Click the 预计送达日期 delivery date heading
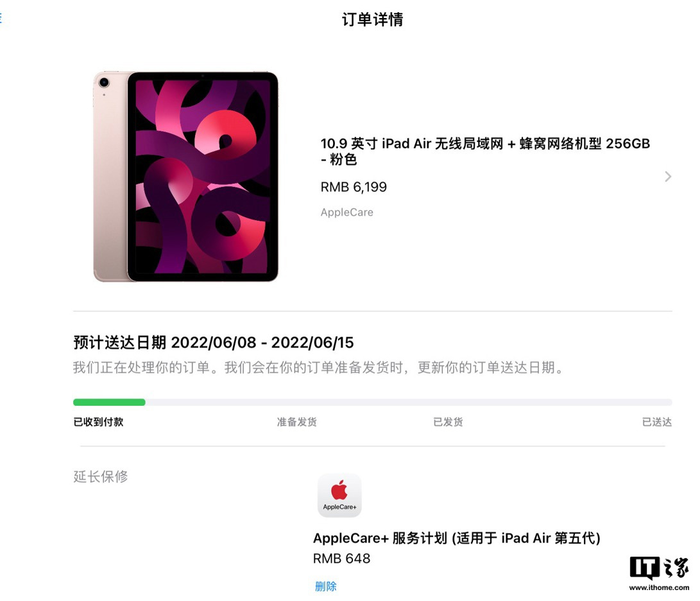Viewport: 700px width, 601px height. click(x=214, y=342)
